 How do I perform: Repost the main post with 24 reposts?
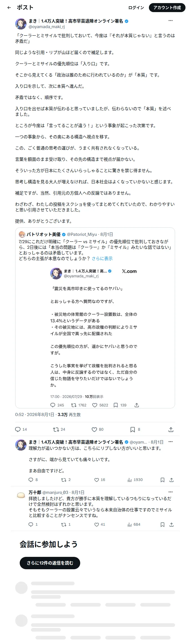pyautogui.click(x=59, y=429)
